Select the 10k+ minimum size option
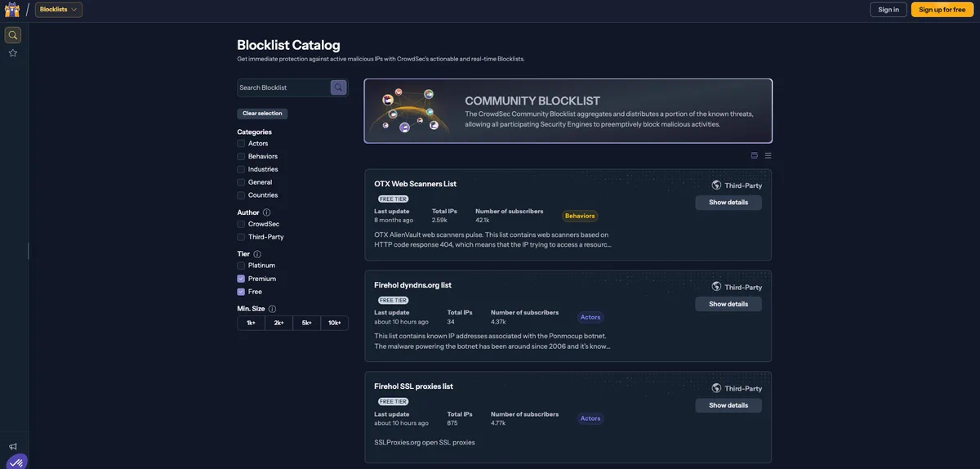980x469 pixels. click(x=335, y=324)
